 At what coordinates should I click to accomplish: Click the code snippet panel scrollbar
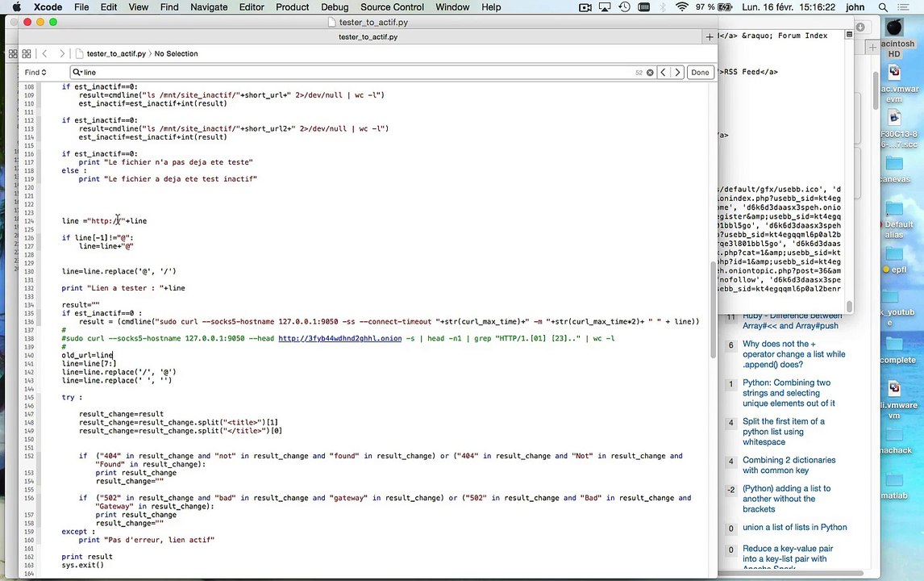click(849, 307)
